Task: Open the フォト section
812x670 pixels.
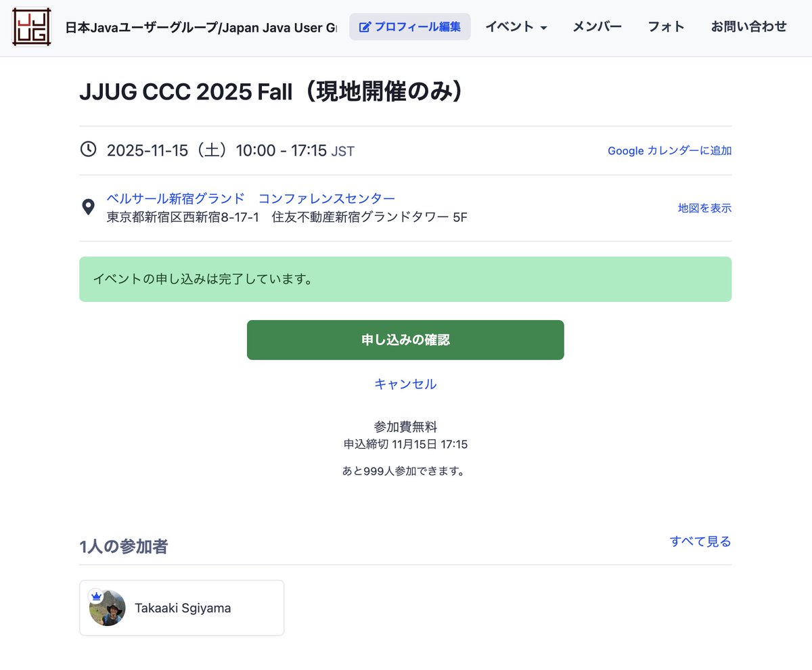Action: pos(666,27)
